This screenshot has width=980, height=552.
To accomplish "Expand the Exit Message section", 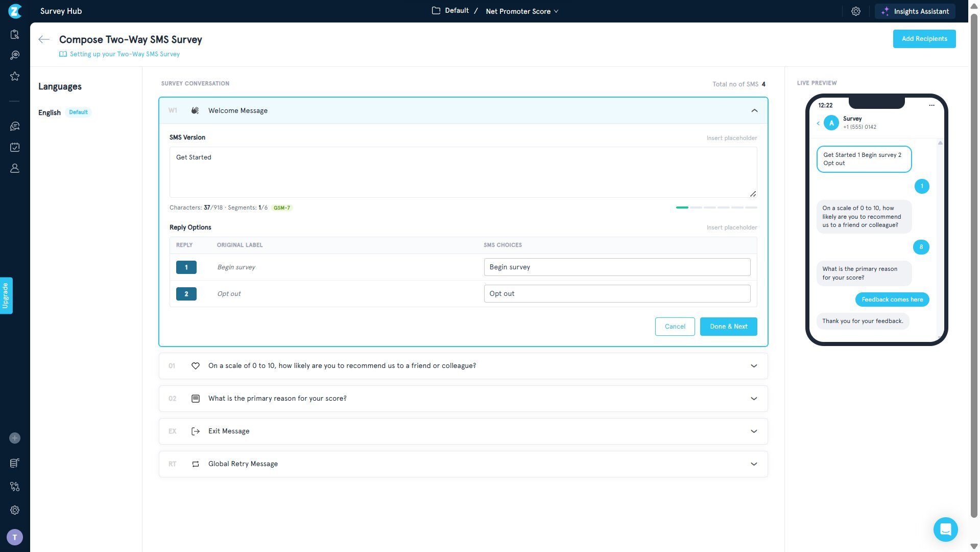I will coord(754,431).
